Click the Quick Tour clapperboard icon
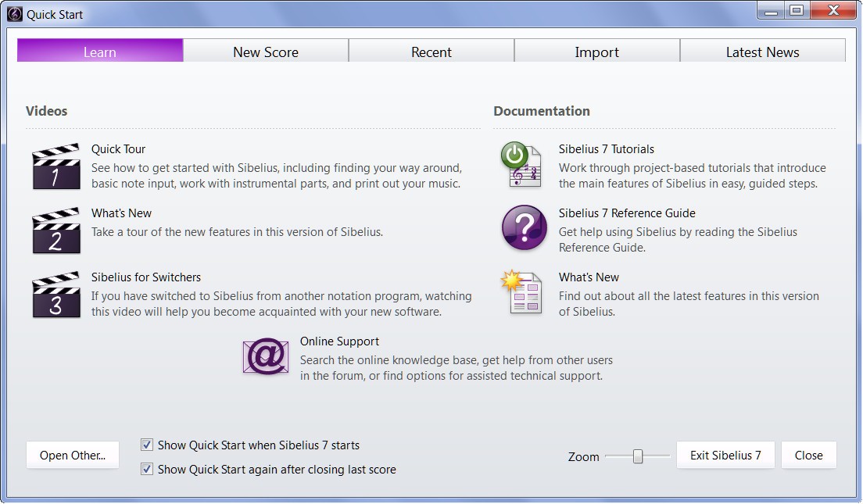Viewport: 863px width, 504px height. pyautogui.click(x=56, y=166)
